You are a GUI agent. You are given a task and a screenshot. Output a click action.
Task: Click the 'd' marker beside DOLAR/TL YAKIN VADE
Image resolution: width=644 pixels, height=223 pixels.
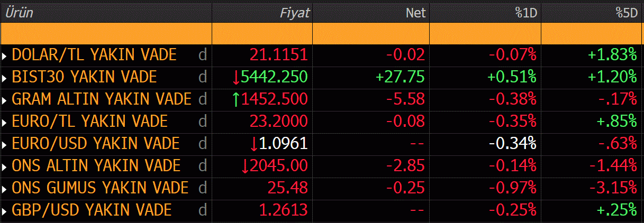point(202,54)
